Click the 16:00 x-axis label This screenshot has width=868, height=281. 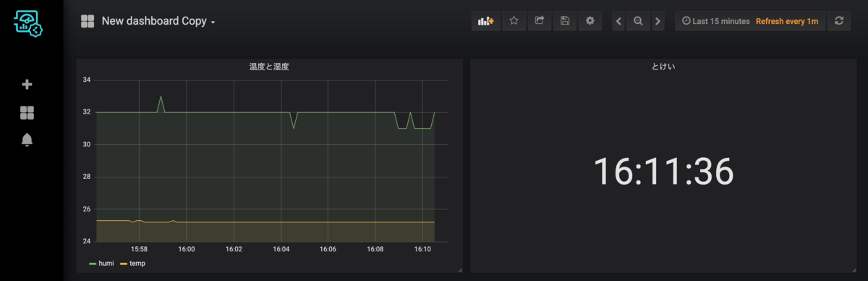tap(187, 249)
